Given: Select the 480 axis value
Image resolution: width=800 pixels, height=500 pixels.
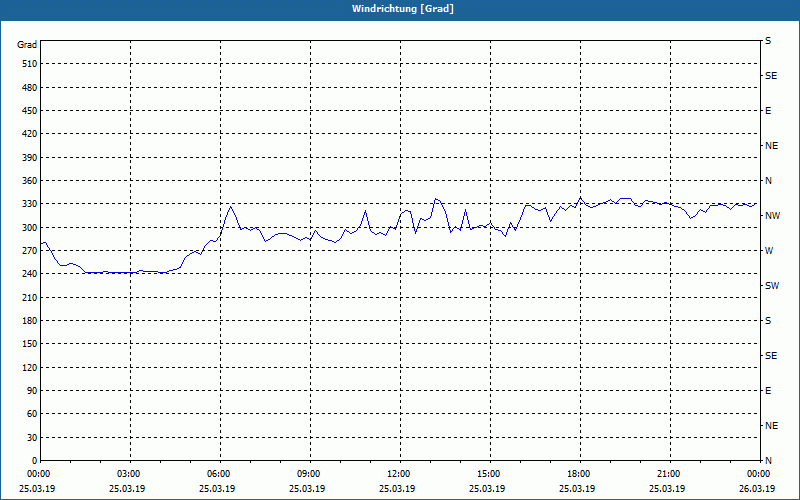Looking at the screenshot, I should [x=30, y=88].
